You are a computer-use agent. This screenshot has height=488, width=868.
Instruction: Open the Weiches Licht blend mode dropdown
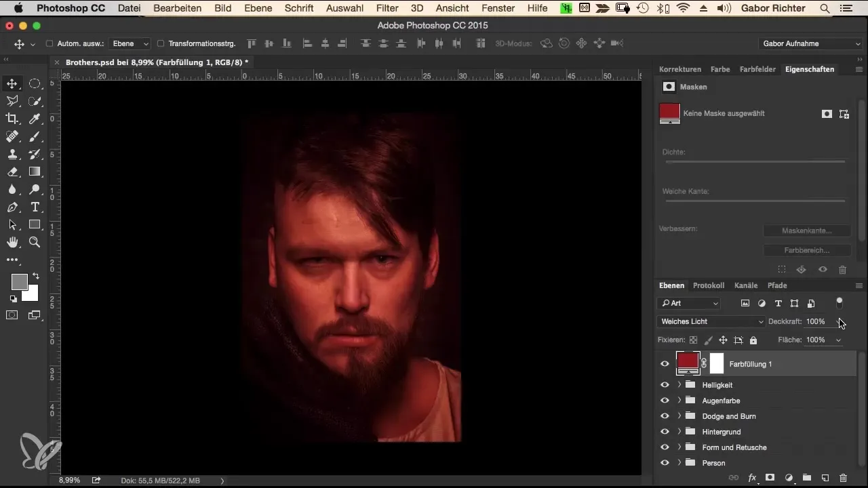pyautogui.click(x=711, y=321)
